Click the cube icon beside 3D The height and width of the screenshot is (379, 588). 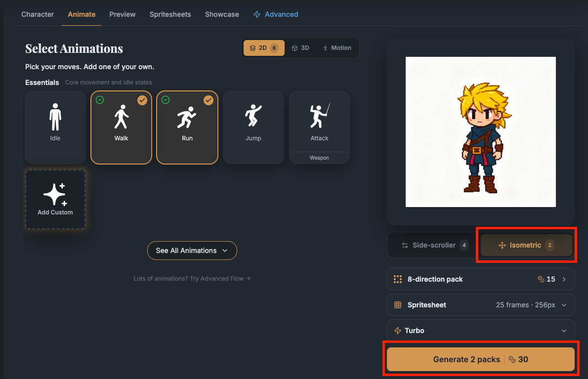pyautogui.click(x=295, y=48)
